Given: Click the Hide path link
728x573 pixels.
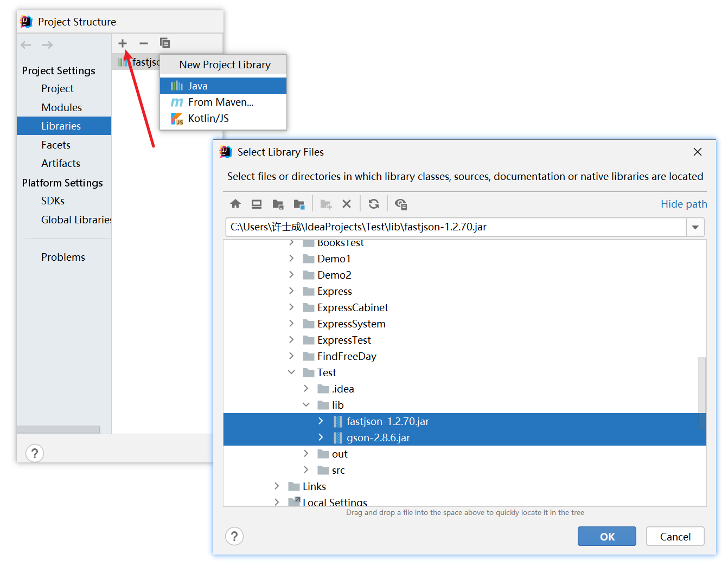Looking at the screenshot, I should click(x=684, y=204).
